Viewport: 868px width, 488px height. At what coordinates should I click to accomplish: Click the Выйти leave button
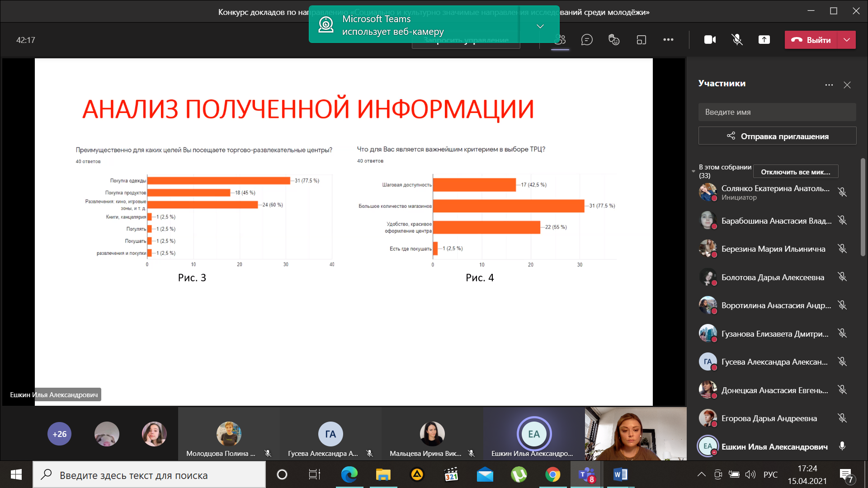coord(812,40)
